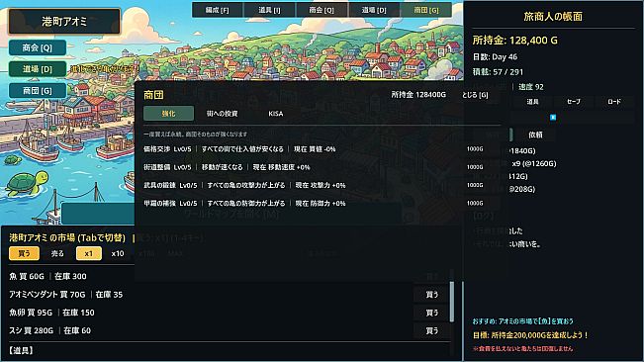The image size is (644, 362).
Task: Click 買う for 魚卵
Action: (x=431, y=313)
